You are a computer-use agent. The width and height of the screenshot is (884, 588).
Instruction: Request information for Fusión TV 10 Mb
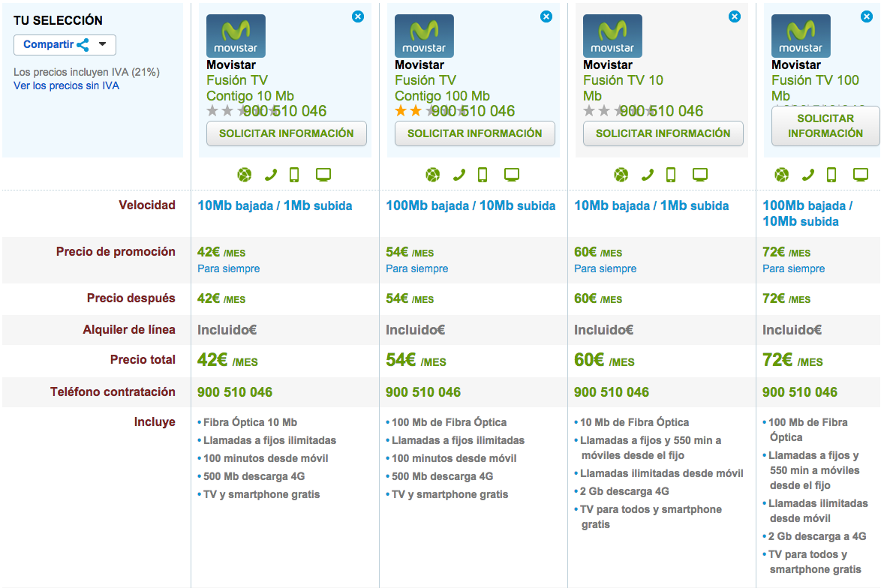pyautogui.click(x=663, y=133)
